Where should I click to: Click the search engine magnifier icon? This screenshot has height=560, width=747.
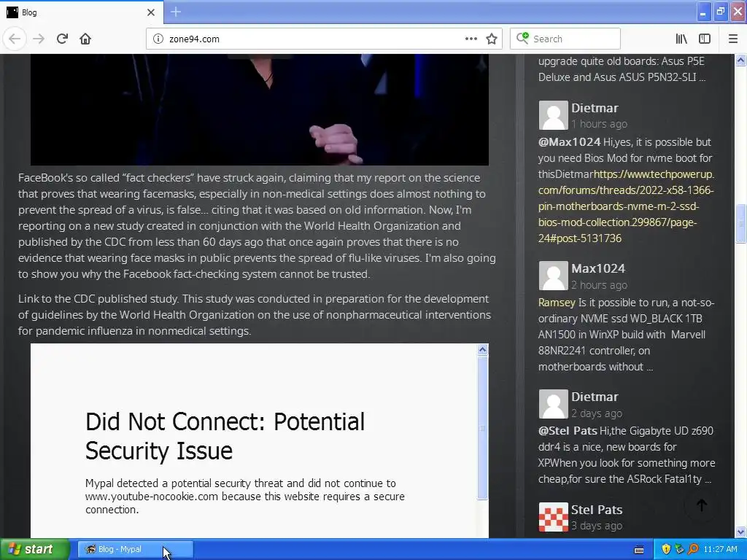pos(522,38)
